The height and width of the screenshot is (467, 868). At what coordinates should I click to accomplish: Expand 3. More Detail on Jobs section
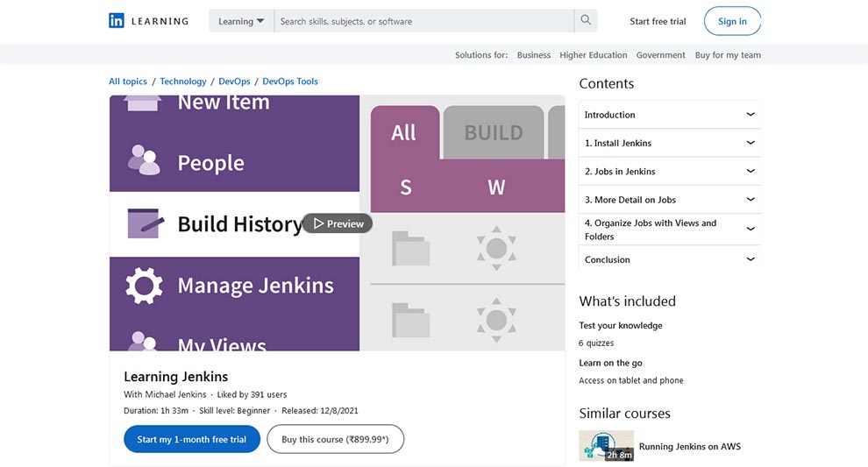coord(670,199)
